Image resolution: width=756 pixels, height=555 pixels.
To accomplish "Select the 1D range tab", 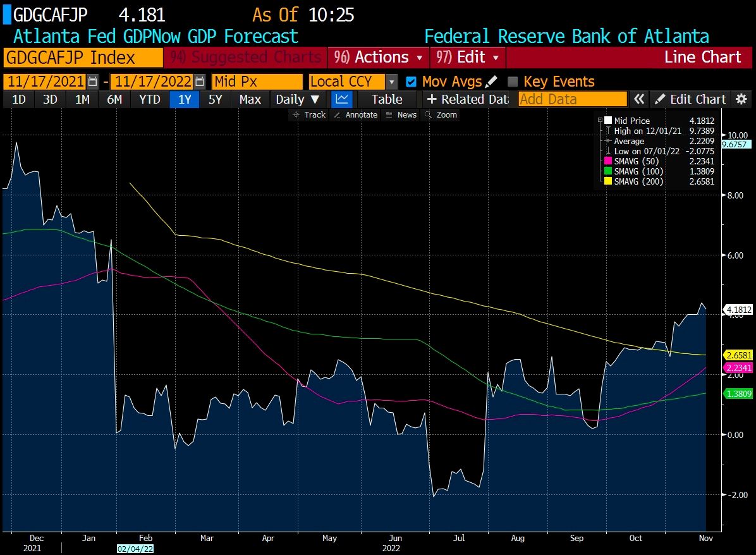I will (x=18, y=99).
